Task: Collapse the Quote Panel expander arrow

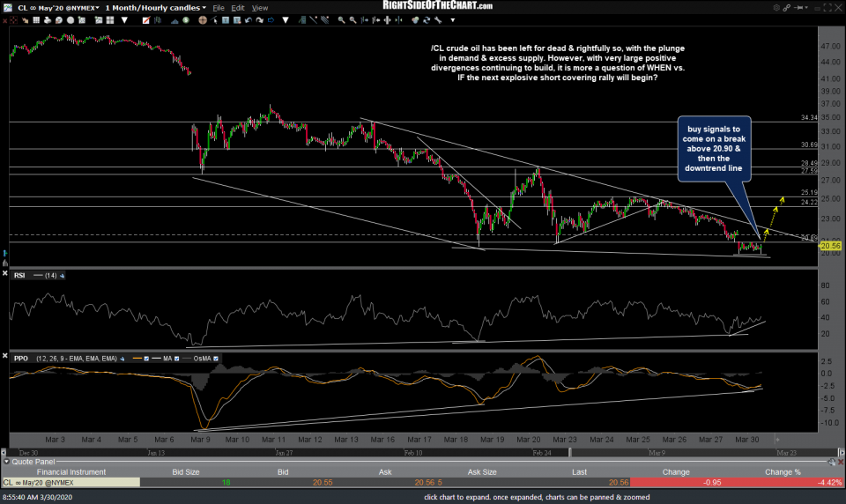Action: [x=6, y=461]
